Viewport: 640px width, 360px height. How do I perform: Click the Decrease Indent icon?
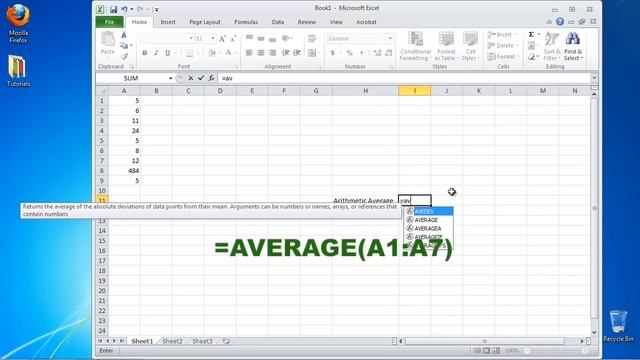[x=286, y=53]
